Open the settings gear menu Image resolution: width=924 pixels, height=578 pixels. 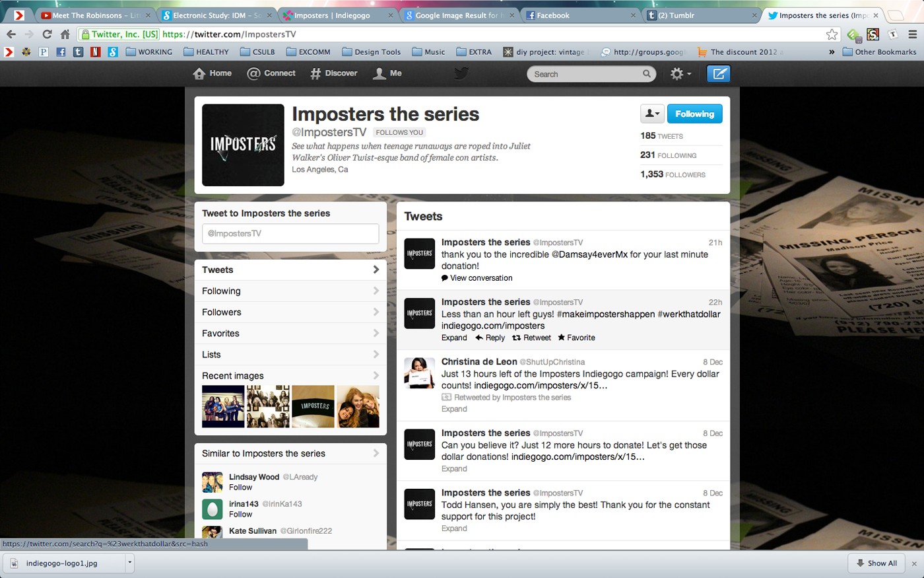pyautogui.click(x=680, y=74)
